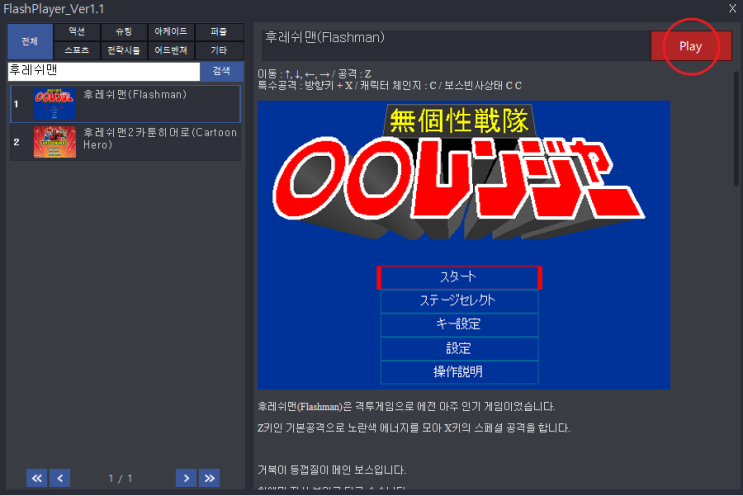
Task: Select the 어드벤쳐 category tab
Action: (x=171, y=50)
